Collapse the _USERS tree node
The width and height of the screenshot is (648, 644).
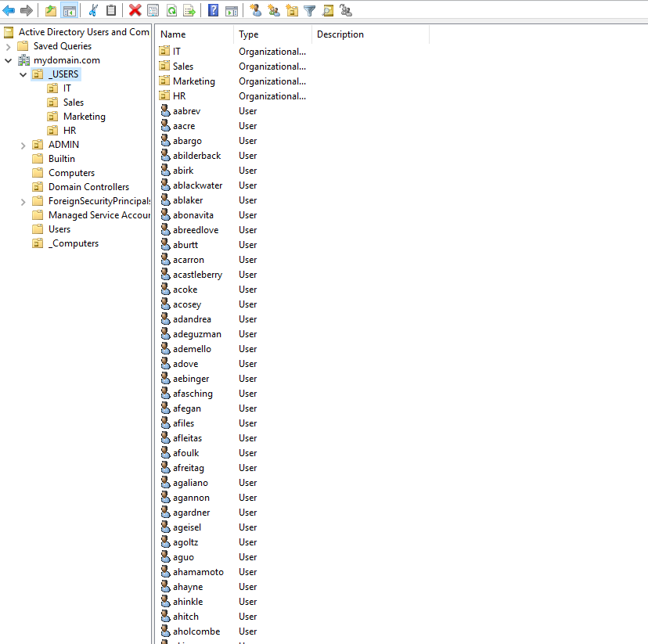(x=23, y=74)
